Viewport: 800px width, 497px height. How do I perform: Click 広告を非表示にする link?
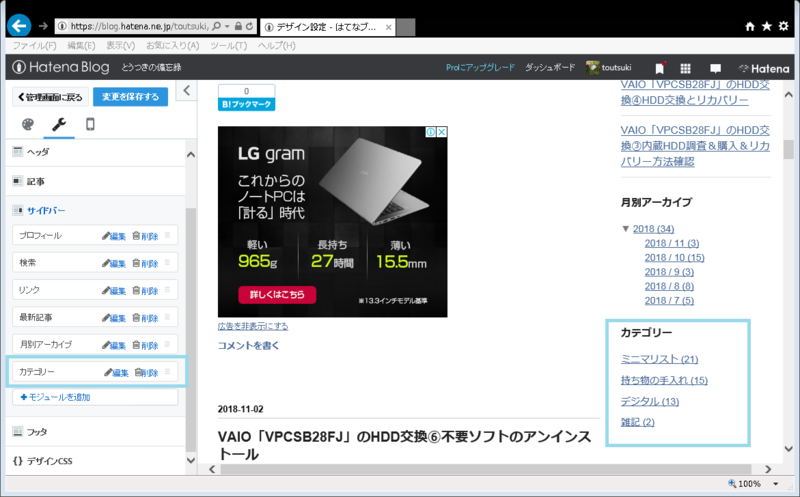[253, 326]
